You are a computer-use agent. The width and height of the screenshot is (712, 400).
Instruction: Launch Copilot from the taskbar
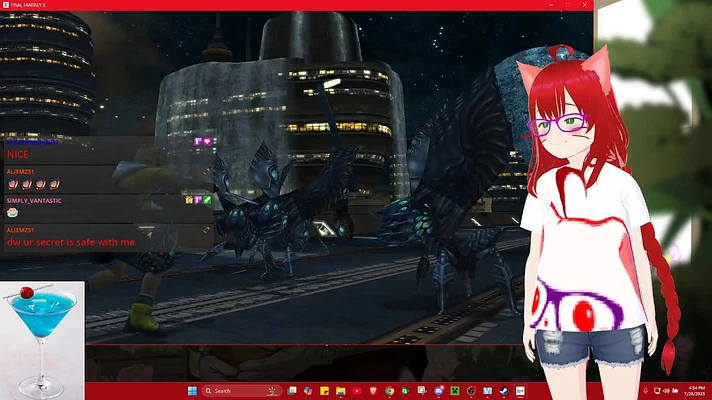click(308, 391)
